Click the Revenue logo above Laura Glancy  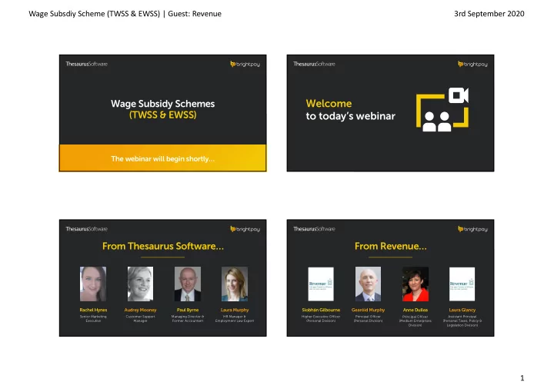coord(462,284)
